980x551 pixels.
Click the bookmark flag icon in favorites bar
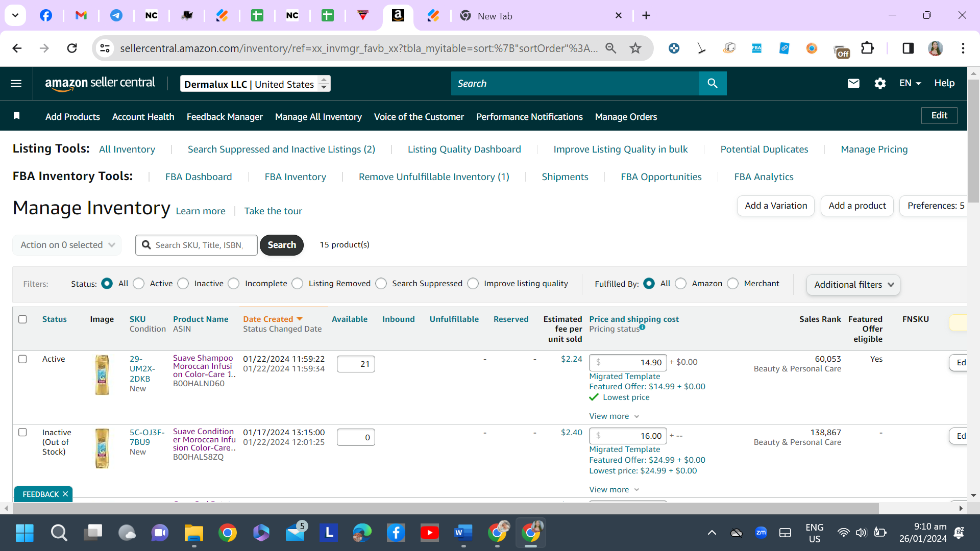[x=16, y=116]
